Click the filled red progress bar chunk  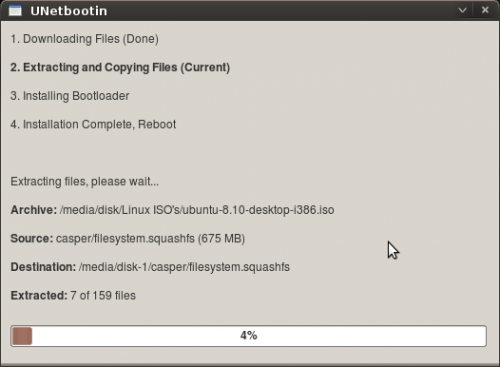click(x=22, y=336)
